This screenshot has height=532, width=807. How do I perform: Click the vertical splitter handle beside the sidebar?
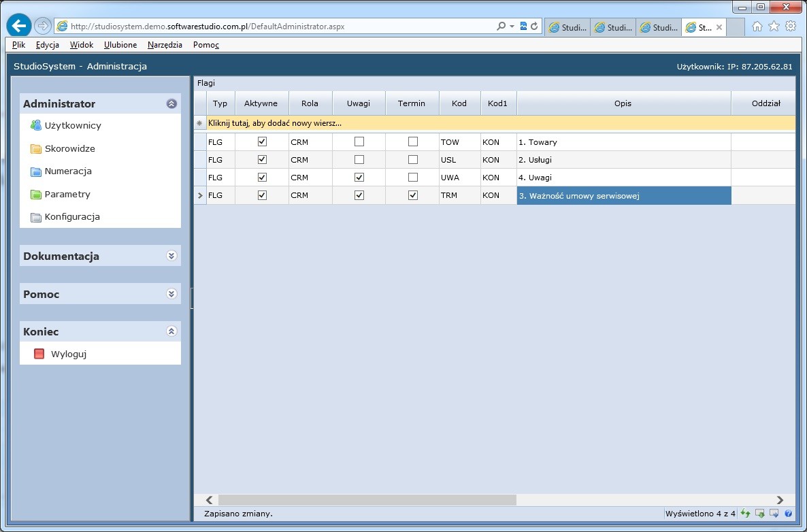click(x=192, y=299)
